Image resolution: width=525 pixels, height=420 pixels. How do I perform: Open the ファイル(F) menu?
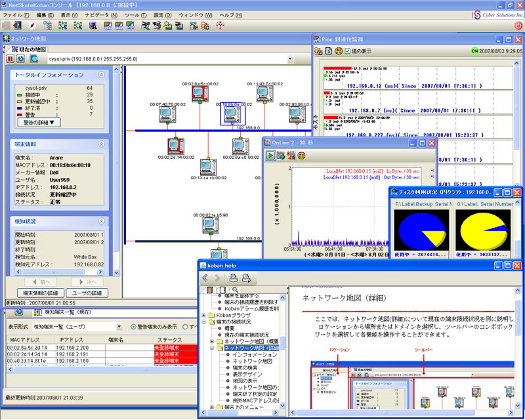pos(16,15)
